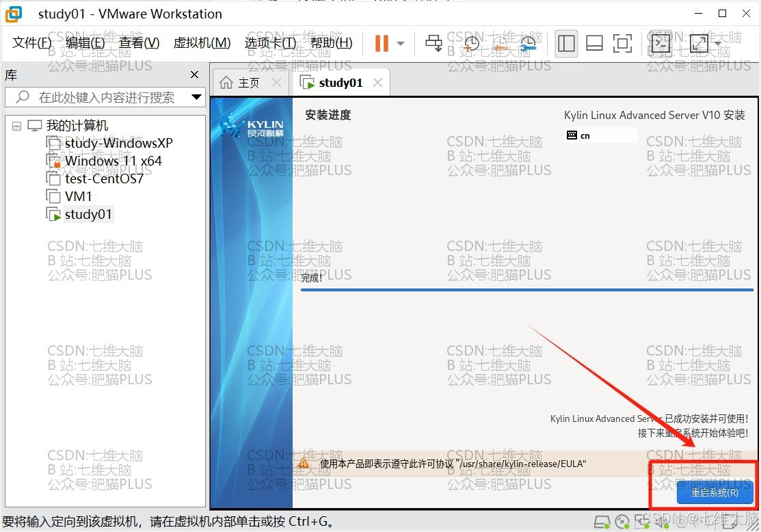Open the snapshot manager icon
Image resolution: width=761 pixels, height=532 pixels.
(x=528, y=43)
